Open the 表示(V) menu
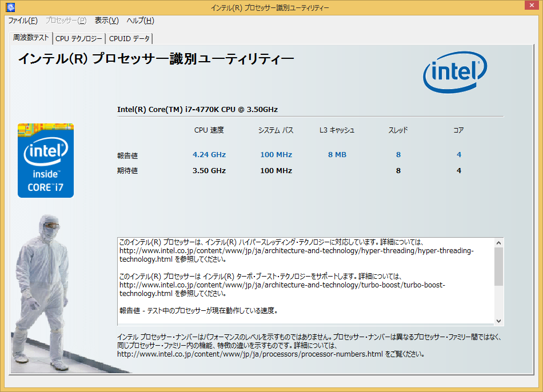The width and height of the screenshot is (543, 392). pyautogui.click(x=106, y=21)
